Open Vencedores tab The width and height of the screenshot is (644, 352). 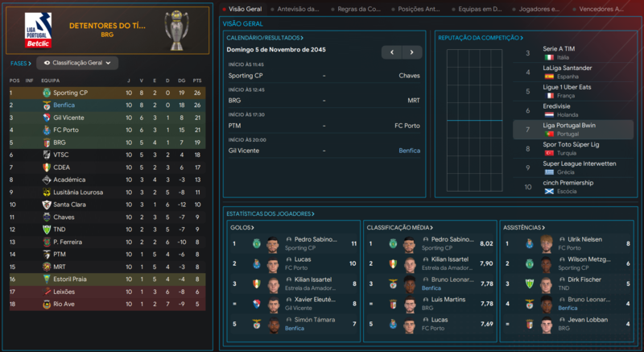point(601,9)
